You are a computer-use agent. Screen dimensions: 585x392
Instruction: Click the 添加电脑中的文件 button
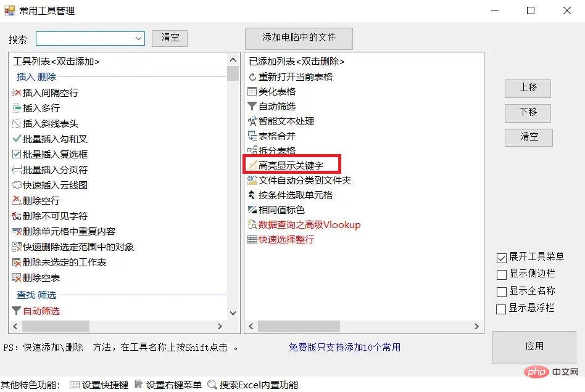pyautogui.click(x=299, y=38)
